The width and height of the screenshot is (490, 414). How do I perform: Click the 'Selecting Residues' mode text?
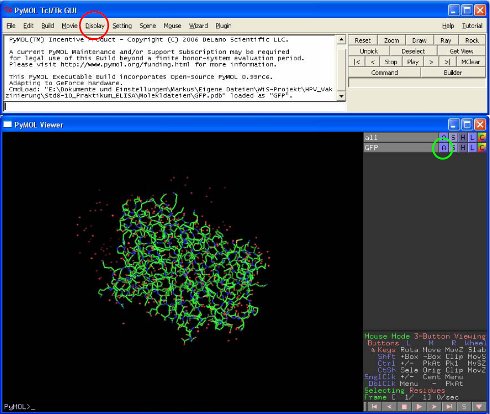point(405,390)
